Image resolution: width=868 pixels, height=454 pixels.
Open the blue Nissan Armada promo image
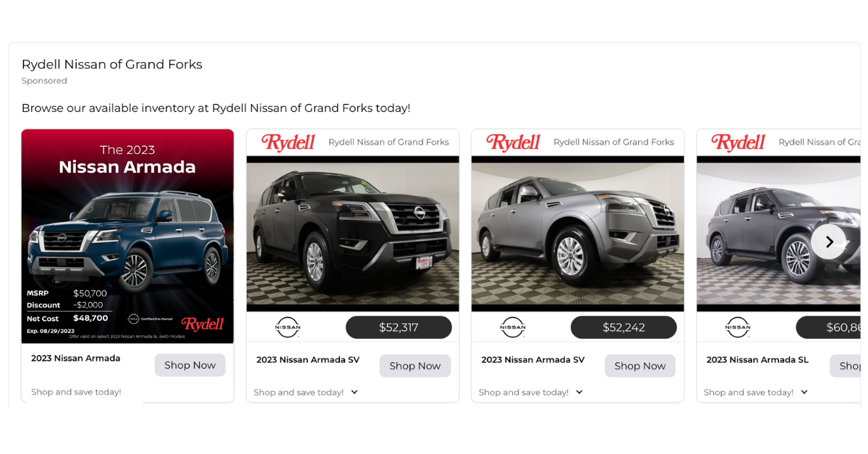127,236
